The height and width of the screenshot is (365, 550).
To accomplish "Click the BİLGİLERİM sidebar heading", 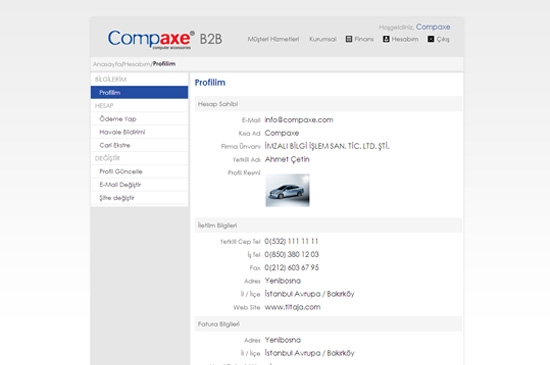I will click(x=111, y=80).
